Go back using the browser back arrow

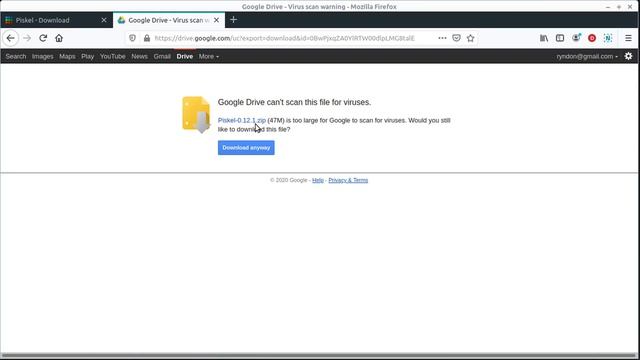(11, 38)
